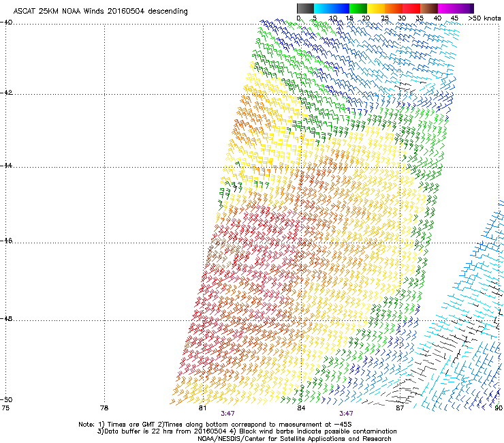The image size is (504, 443).
Task: Click the 81 longitude axis label
Action: [x=202, y=408]
